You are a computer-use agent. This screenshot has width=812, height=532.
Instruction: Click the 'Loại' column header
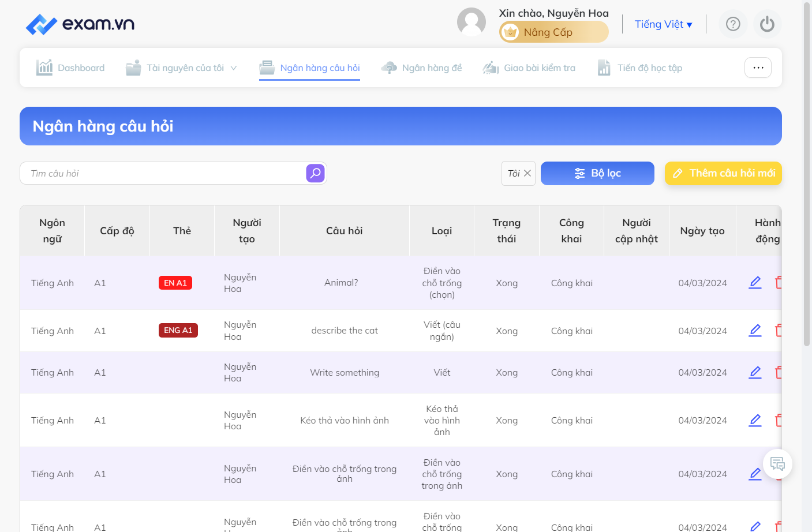(x=442, y=231)
